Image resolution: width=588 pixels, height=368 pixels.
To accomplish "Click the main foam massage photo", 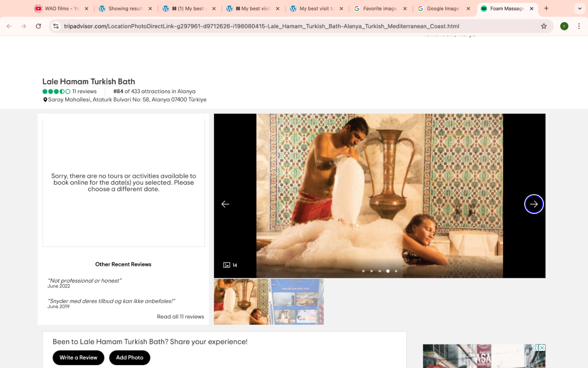I will 380,196.
